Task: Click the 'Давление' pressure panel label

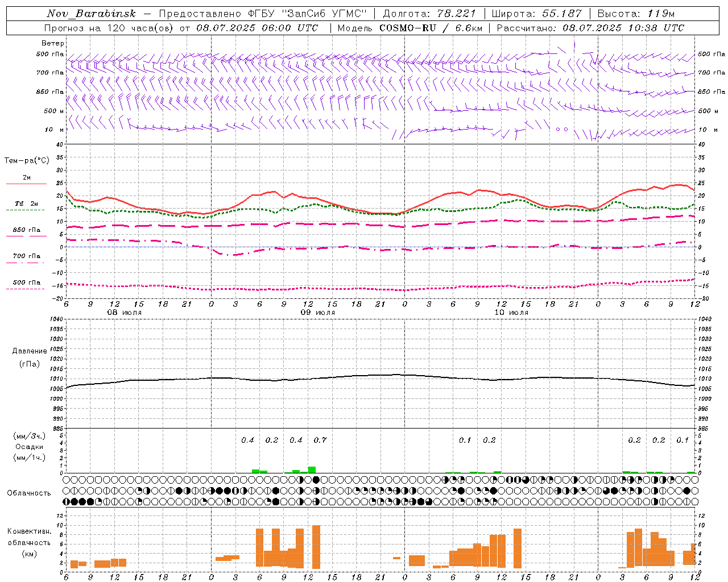Action: pyautogui.click(x=30, y=351)
